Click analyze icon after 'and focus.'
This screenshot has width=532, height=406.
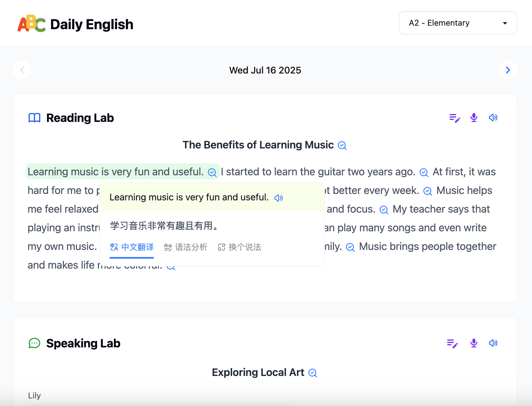point(384,210)
